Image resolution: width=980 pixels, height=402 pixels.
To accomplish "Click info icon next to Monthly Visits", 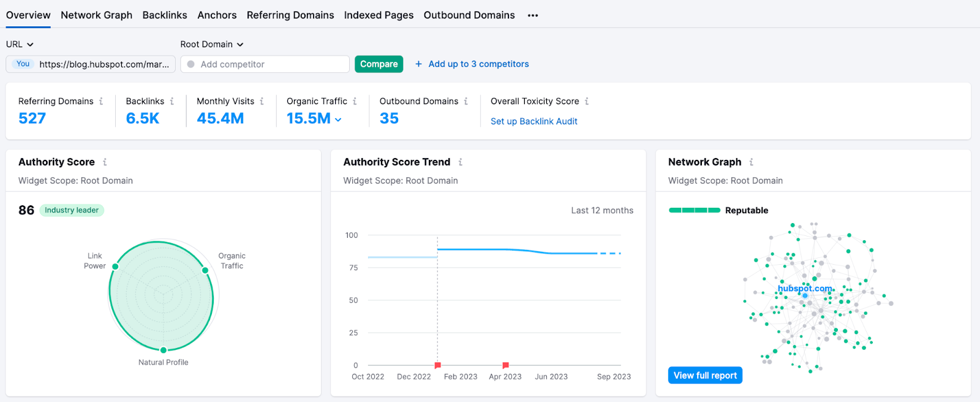I will click(262, 101).
